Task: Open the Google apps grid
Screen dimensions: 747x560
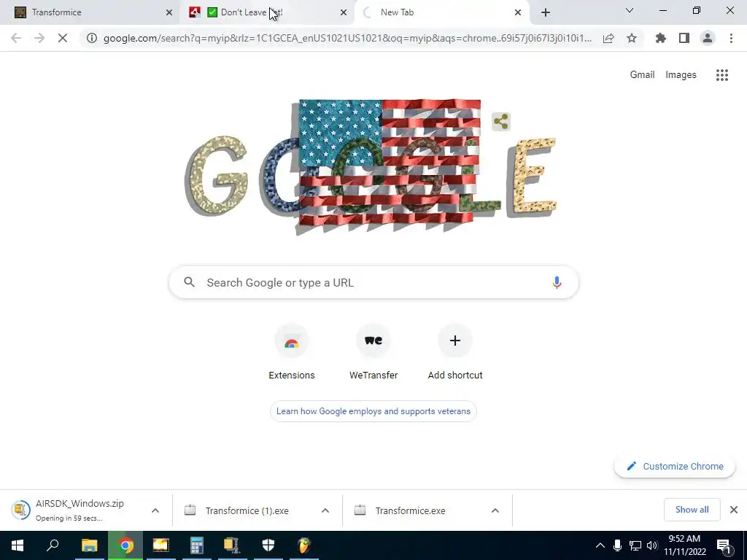Action: click(x=721, y=75)
